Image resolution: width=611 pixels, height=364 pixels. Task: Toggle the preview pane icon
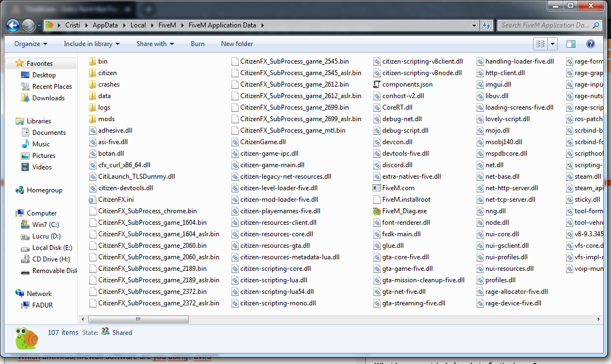click(x=571, y=44)
